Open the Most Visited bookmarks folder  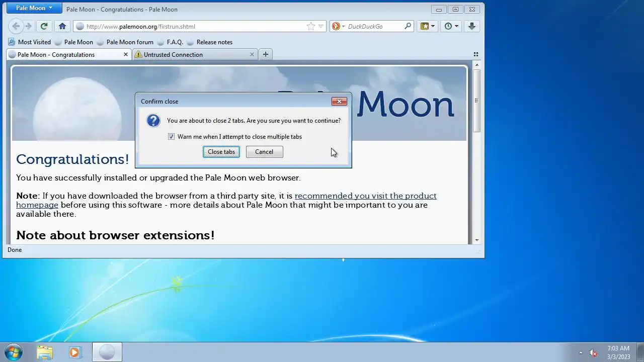30,42
